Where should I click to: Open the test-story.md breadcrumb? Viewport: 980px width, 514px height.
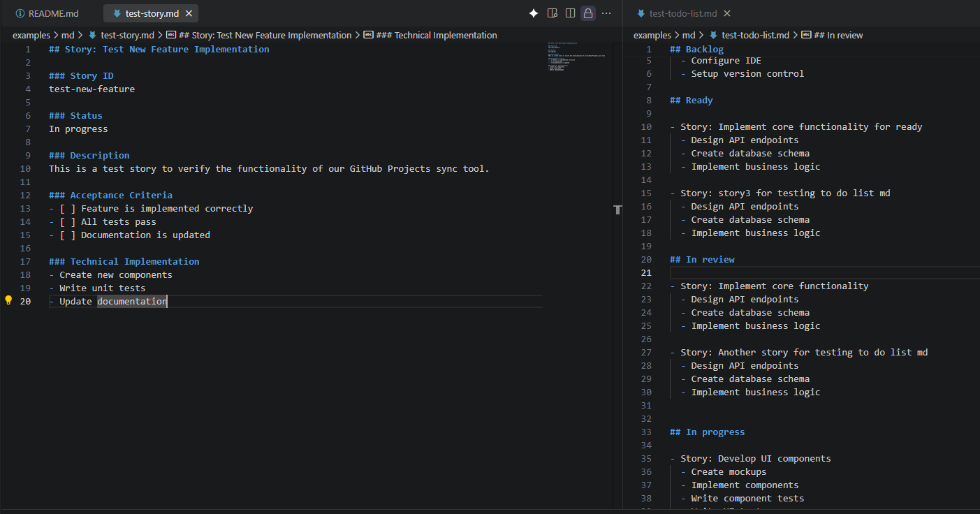click(128, 35)
